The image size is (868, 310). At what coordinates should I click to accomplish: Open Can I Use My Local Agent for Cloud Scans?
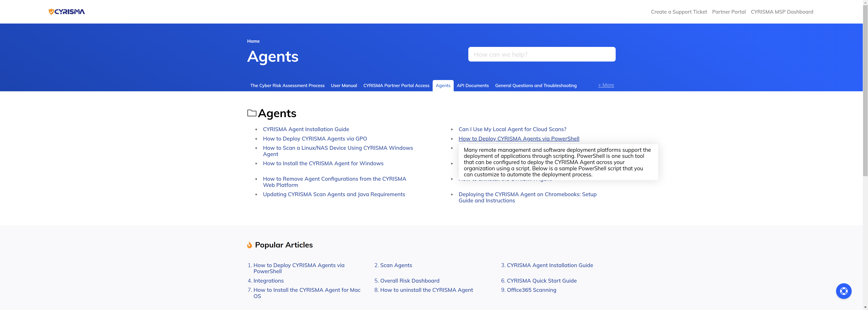click(512, 129)
